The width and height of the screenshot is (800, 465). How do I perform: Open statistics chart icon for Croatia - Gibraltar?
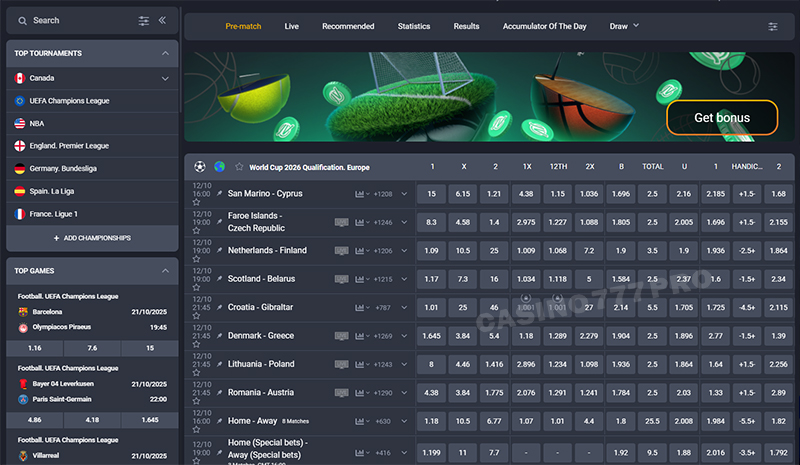tap(362, 308)
